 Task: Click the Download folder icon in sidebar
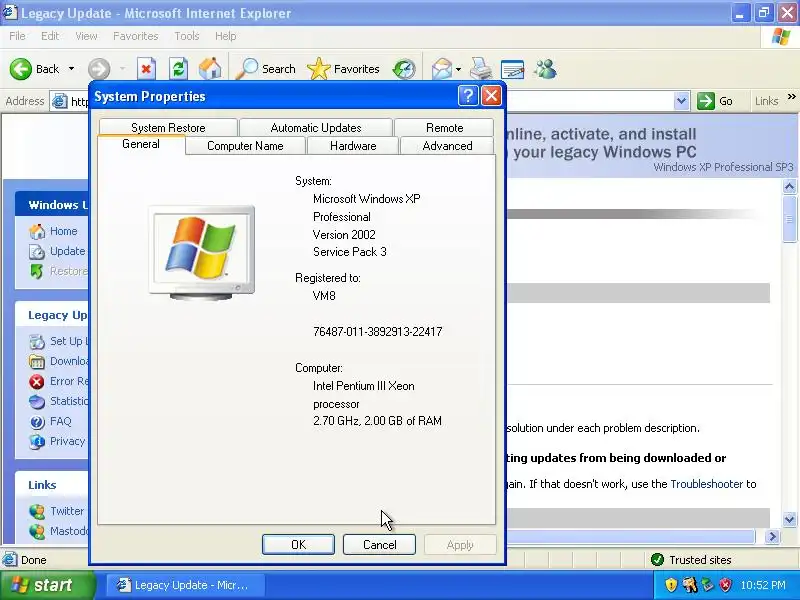[37, 362]
